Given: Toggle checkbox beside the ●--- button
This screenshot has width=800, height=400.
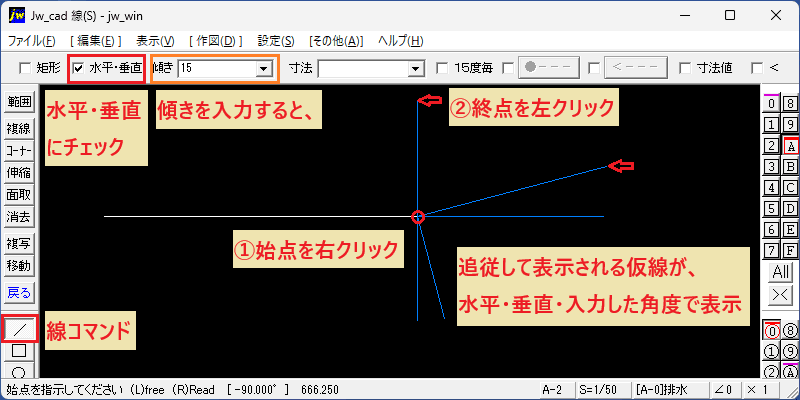Looking at the screenshot, I should click(x=508, y=68).
